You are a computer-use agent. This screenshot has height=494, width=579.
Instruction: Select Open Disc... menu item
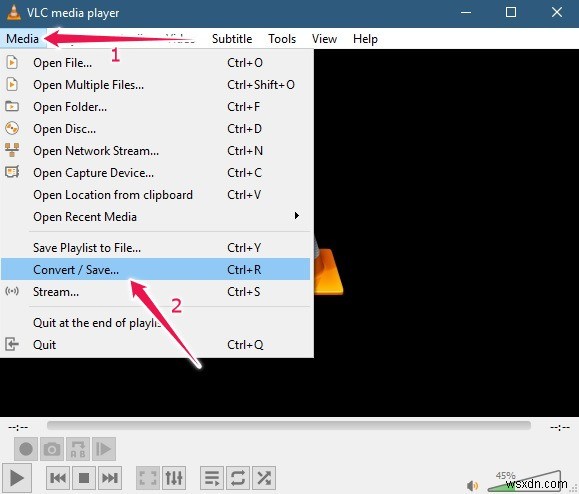tap(155, 129)
